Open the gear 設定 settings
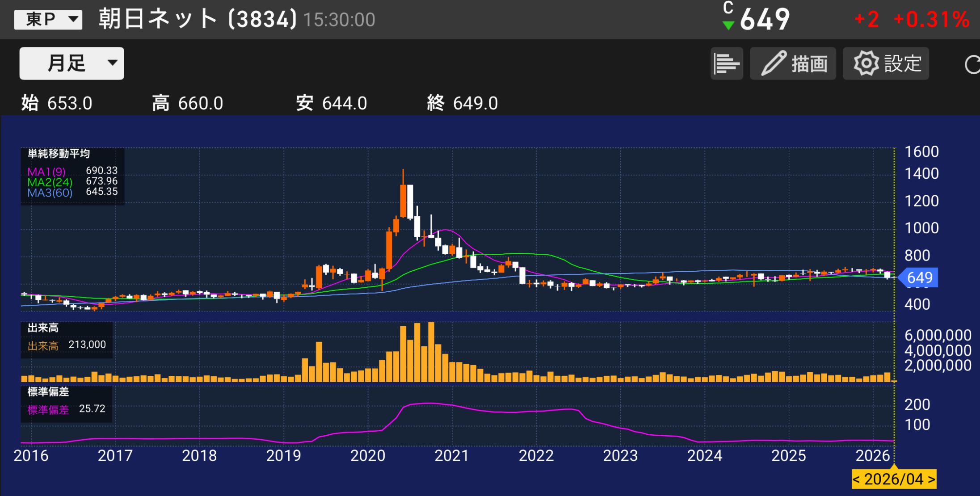Screen dimensions: 980x496 tap(886, 63)
